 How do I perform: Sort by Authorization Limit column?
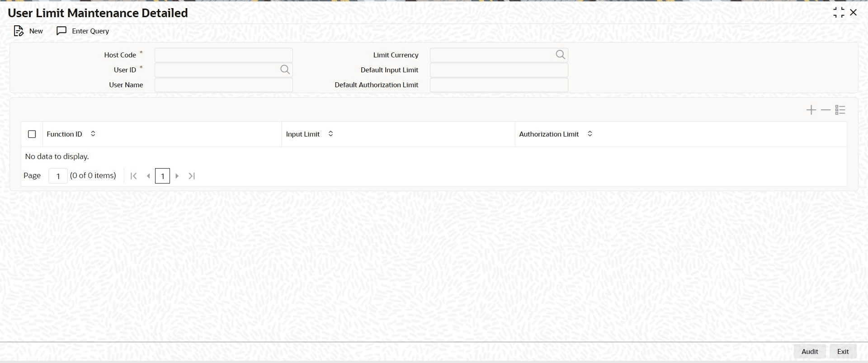point(590,134)
